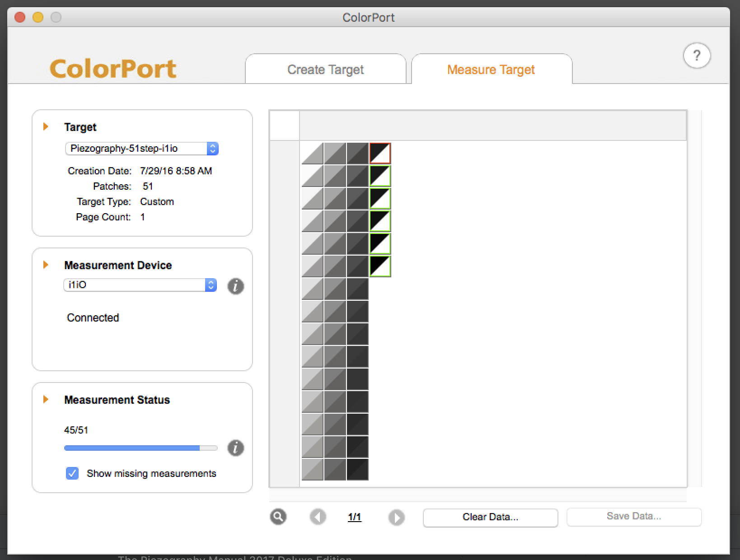Open the Measurement Device info icon

point(235,286)
